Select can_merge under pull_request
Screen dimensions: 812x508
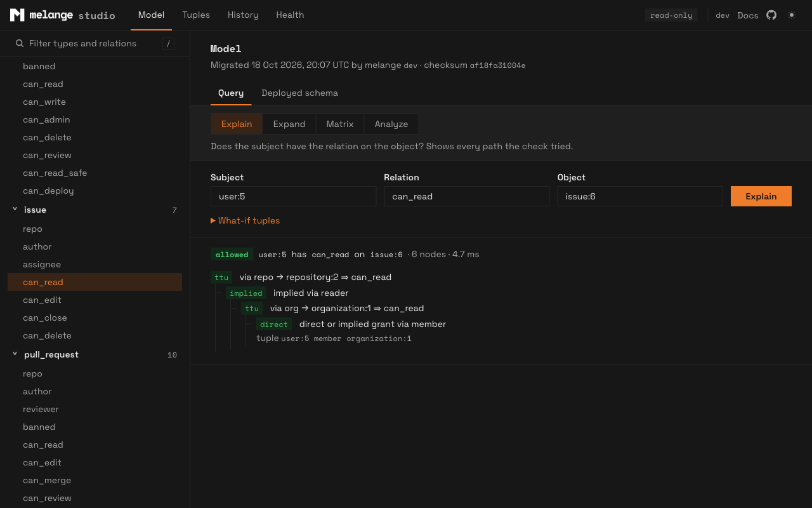point(95,480)
